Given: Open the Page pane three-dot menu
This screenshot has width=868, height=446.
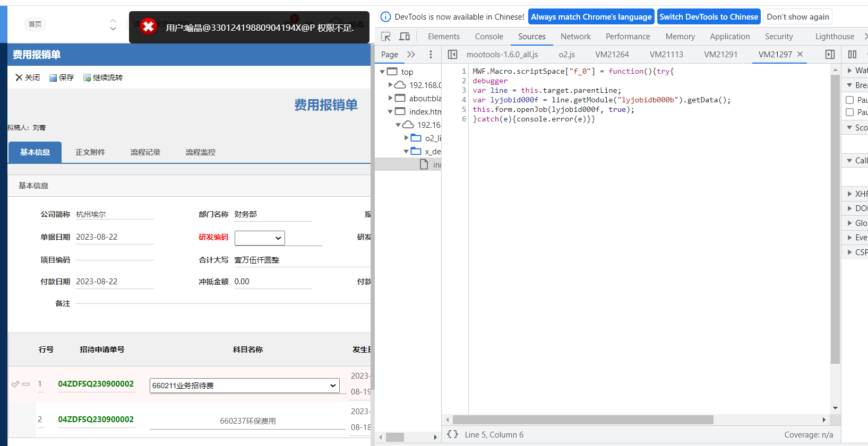Looking at the screenshot, I should coord(431,55).
